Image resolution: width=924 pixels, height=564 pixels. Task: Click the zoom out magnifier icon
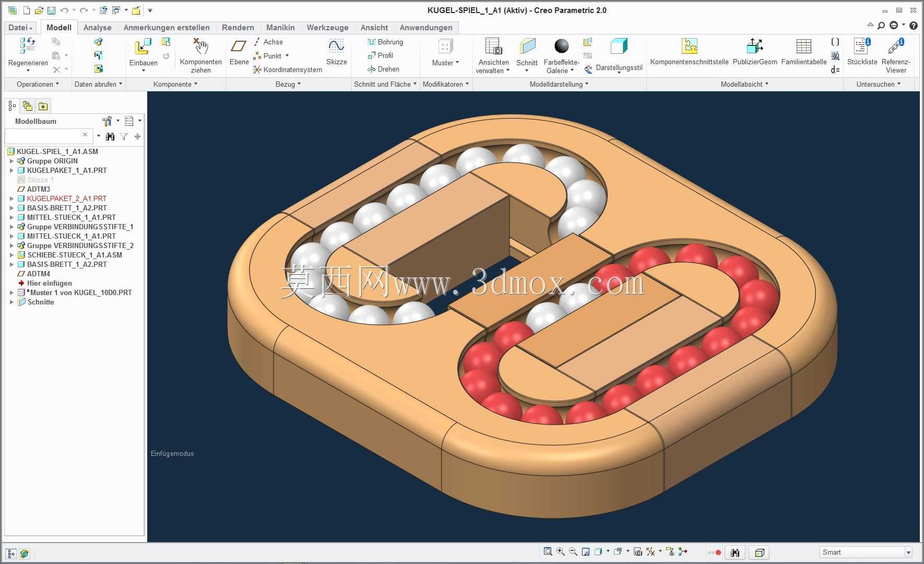click(x=573, y=551)
